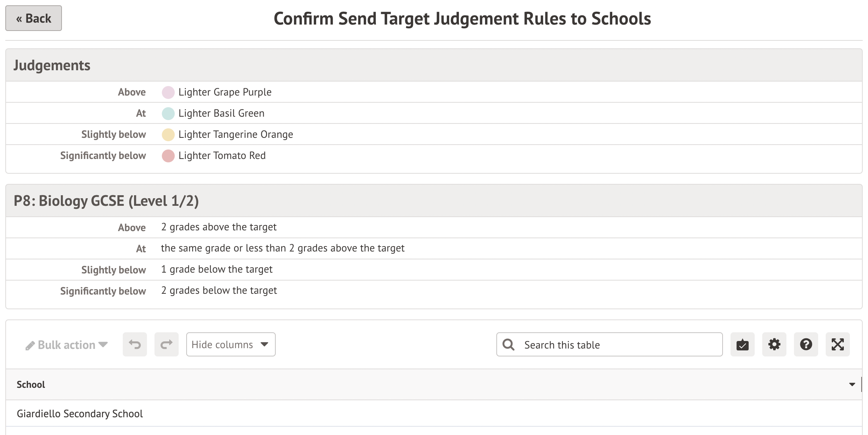Focus the Search this table field
The width and height of the screenshot is (868, 435).
click(619, 345)
